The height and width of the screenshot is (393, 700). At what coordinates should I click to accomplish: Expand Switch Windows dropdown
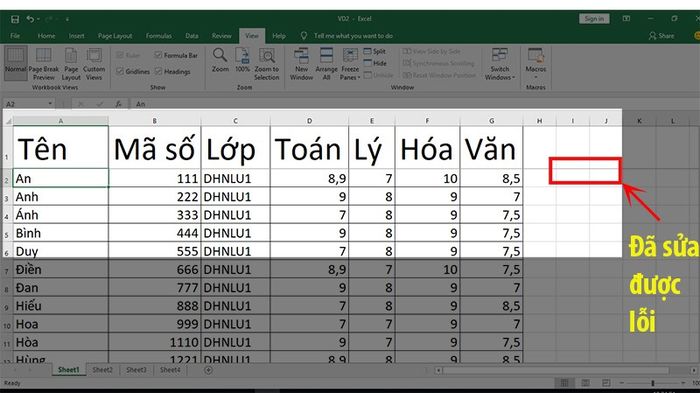pos(500,64)
